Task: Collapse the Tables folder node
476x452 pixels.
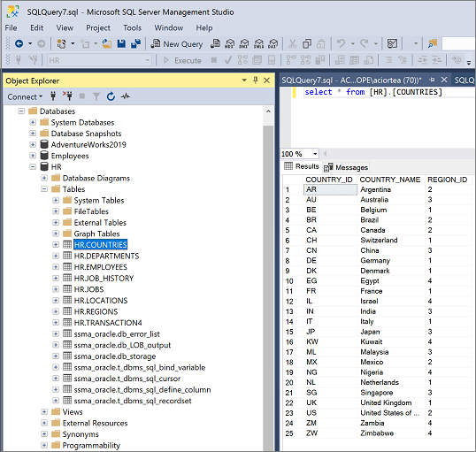Action: [x=44, y=189]
